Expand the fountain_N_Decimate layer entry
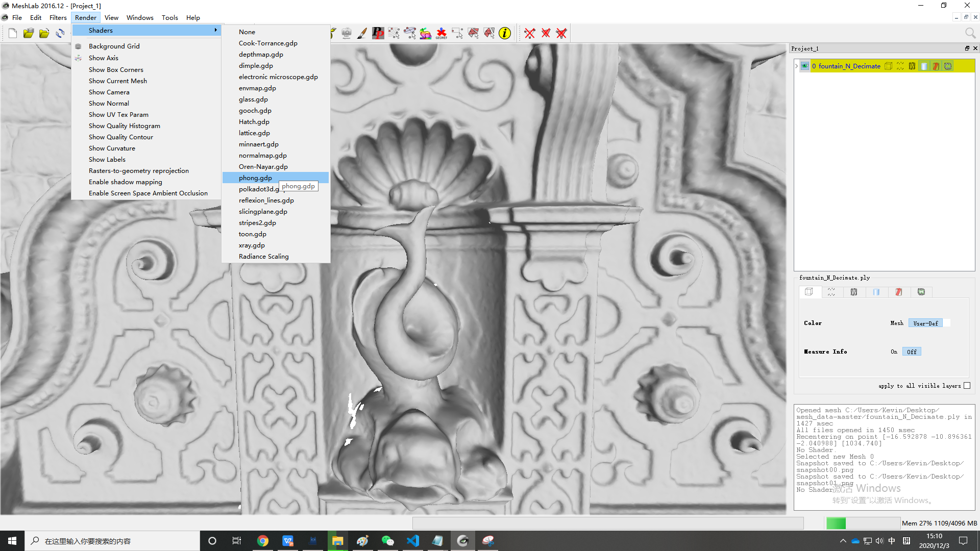Image resolution: width=980 pixels, height=551 pixels. pos(796,66)
